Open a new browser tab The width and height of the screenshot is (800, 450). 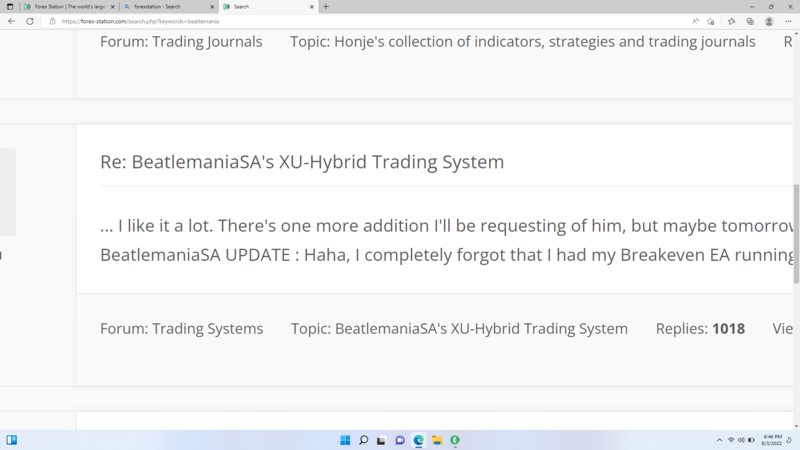pos(326,7)
